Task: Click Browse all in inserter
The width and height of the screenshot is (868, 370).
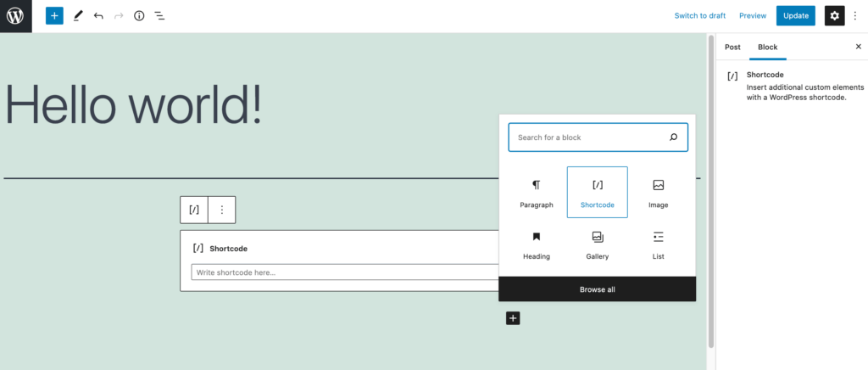Action: 598,289
